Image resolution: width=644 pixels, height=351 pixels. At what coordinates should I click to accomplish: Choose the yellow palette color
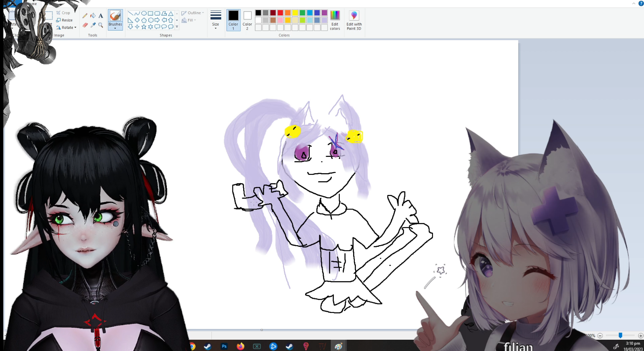click(295, 13)
